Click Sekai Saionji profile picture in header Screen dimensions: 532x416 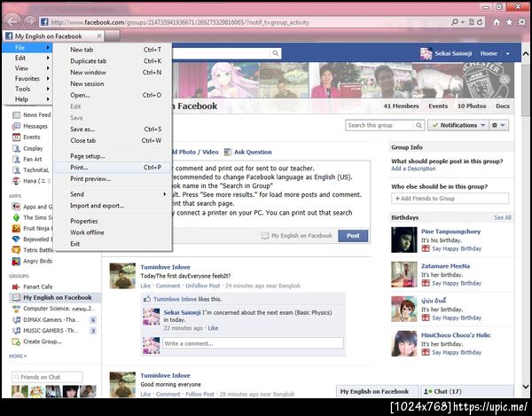pos(426,53)
